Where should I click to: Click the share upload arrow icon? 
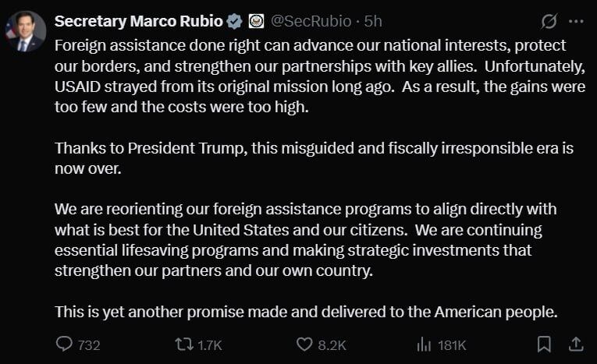(575, 344)
